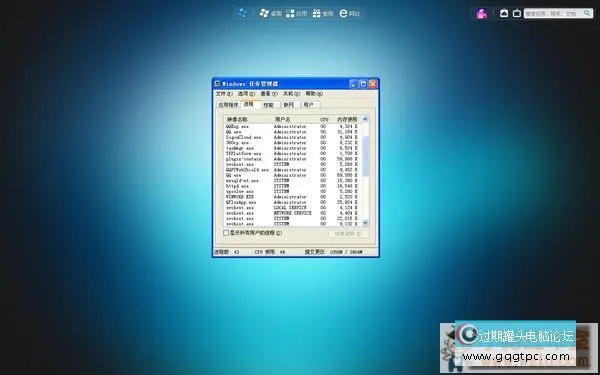Click the process list scrollbar thumb
This screenshot has width=600, height=375.
tap(365, 156)
